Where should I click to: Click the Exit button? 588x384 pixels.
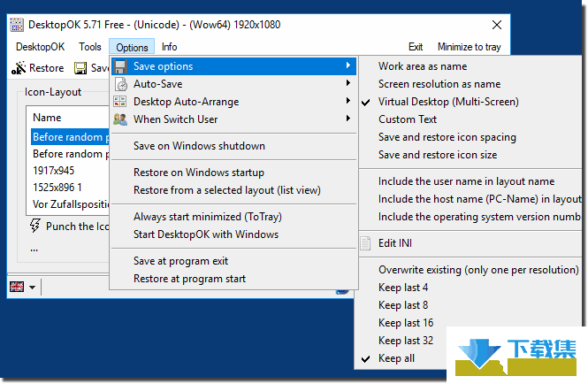416,47
